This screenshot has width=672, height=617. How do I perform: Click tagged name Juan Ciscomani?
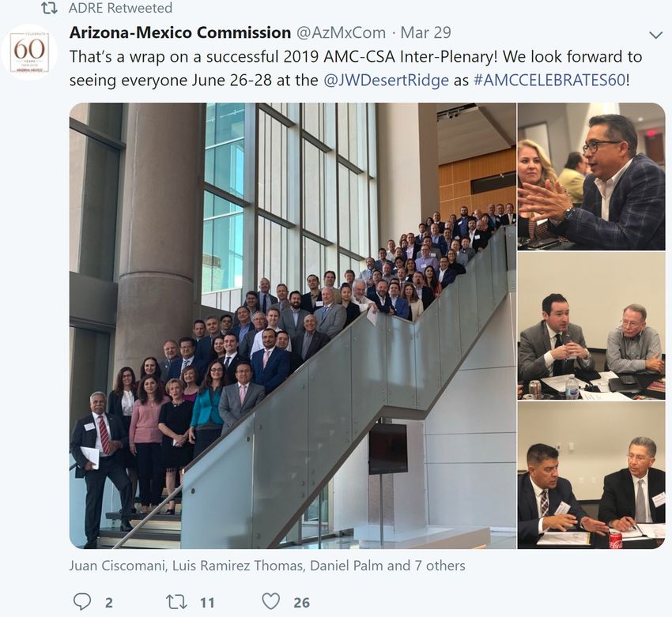[x=118, y=566]
